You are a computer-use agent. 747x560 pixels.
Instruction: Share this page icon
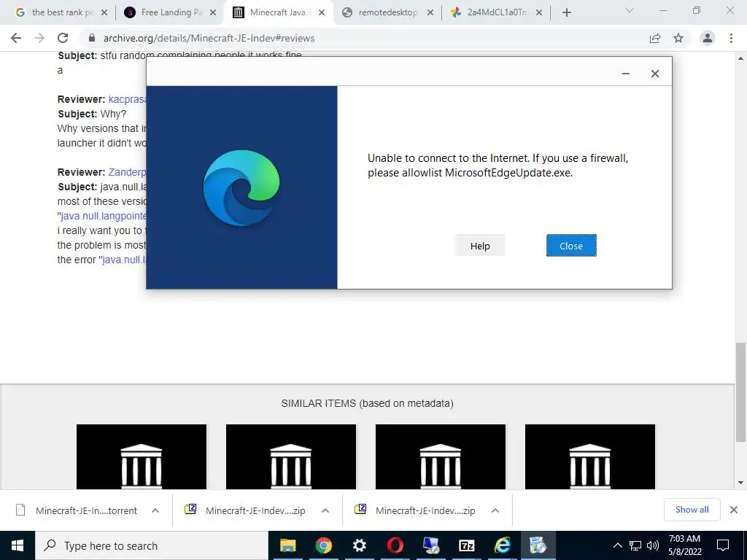pyautogui.click(x=655, y=38)
